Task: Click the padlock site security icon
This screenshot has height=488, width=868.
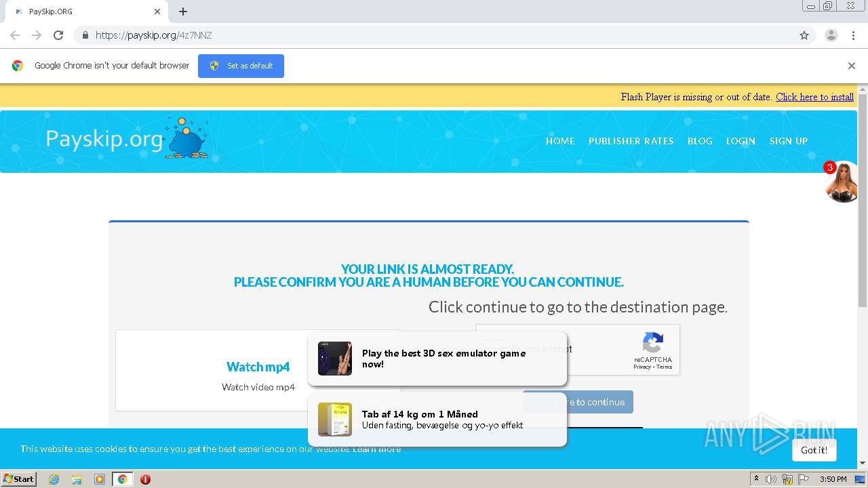Action: [85, 35]
